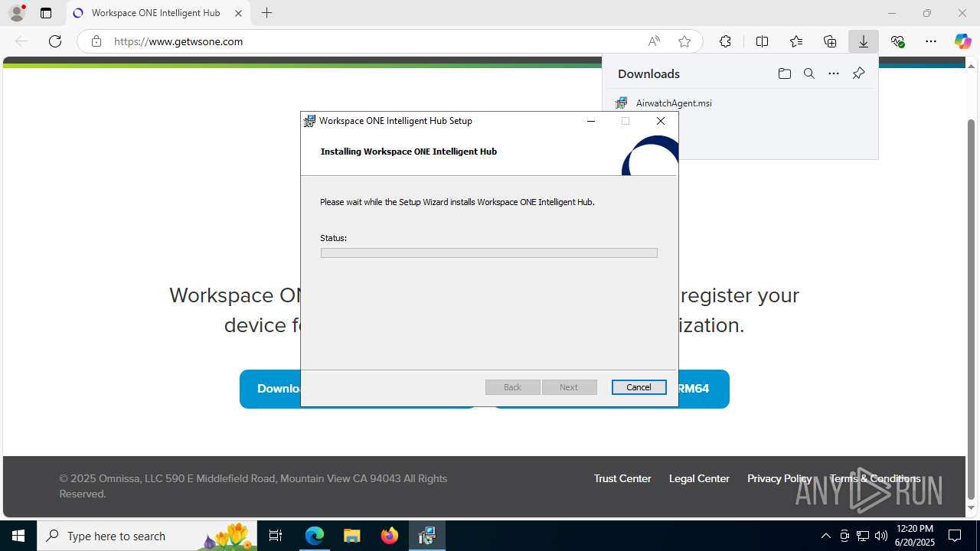Click the installation status progress bar
The width and height of the screenshot is (980, 551).
click(488, 253)
